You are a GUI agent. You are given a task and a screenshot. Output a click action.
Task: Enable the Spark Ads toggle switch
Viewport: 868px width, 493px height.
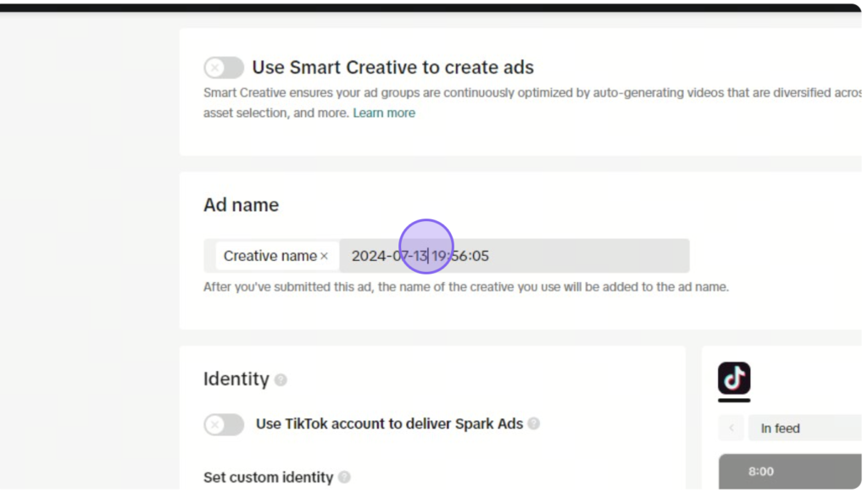pos(224,424)
